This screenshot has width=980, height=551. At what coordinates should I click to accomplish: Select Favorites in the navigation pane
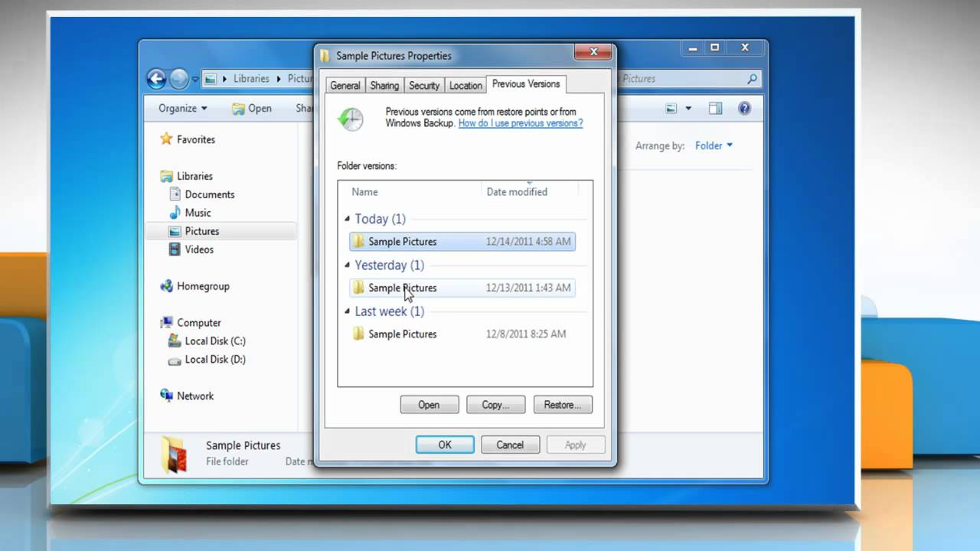click(x=196, y=139)
